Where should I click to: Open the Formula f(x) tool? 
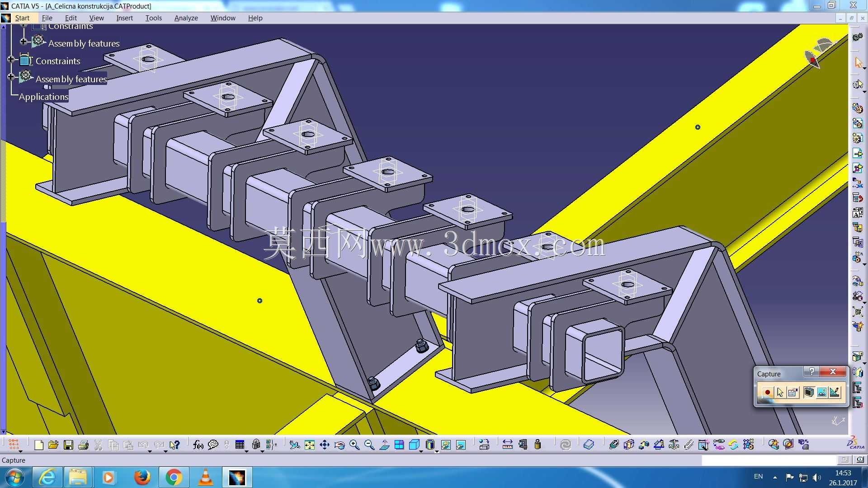pyautogui.click(x=198, y=445)
